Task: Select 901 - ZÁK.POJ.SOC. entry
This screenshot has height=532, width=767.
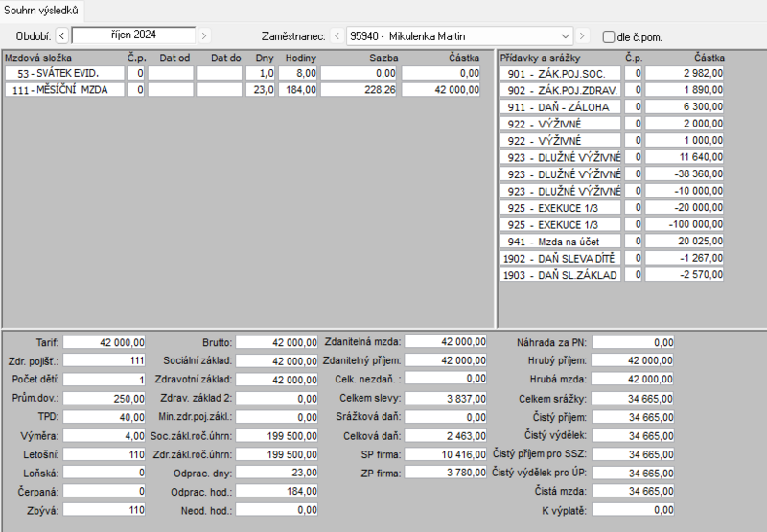Action: [560, 74]
